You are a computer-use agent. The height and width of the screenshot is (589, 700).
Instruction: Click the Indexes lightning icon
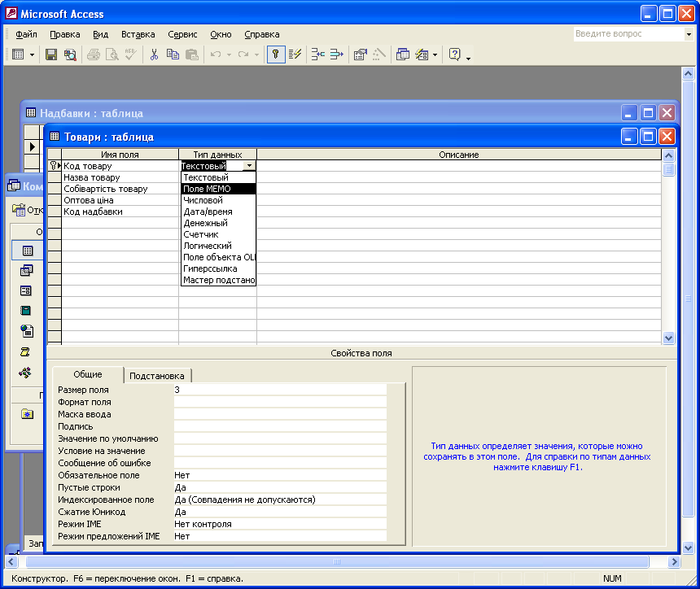[x=295, y=55]
